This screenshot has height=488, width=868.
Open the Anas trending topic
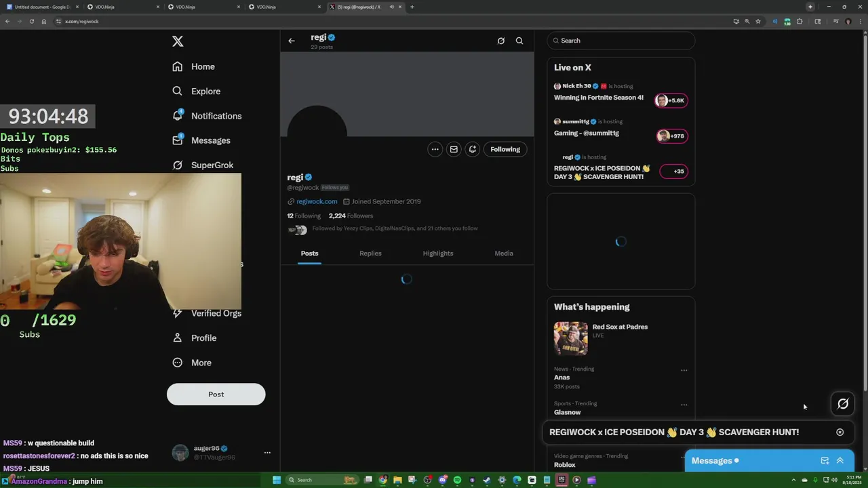pos(562,378)
